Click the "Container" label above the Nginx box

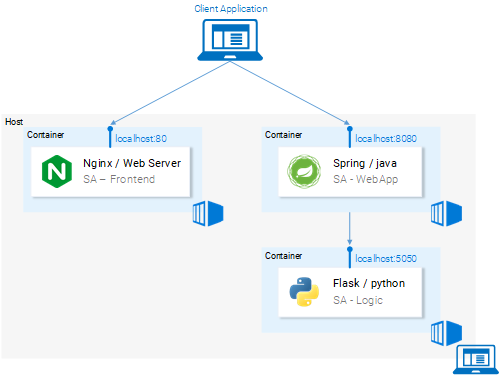(x=45, y=135)
